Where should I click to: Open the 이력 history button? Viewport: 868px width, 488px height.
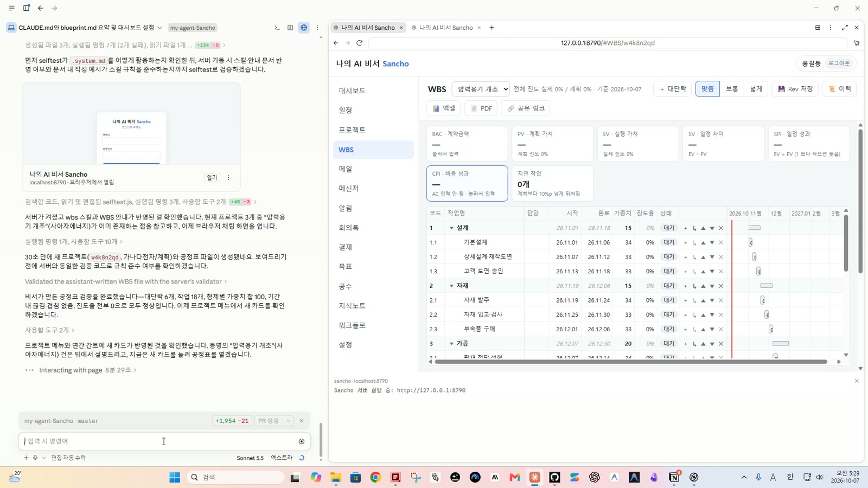click(839, 89)
